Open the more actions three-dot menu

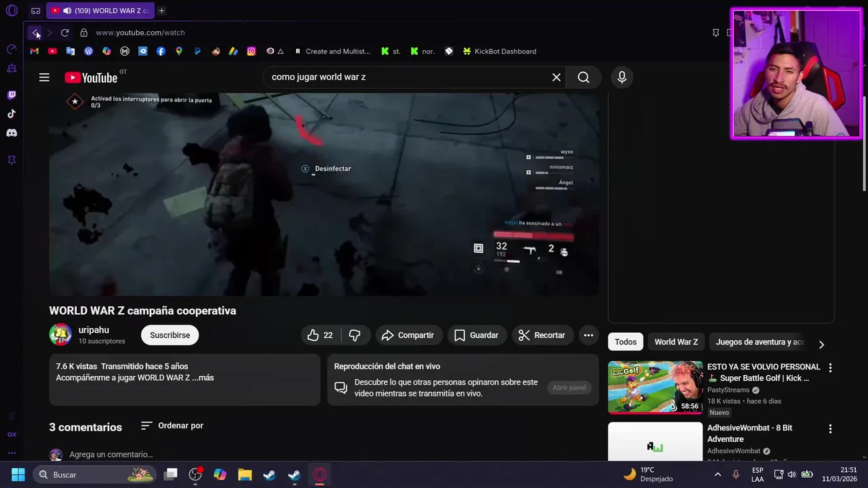click(589, 335)
